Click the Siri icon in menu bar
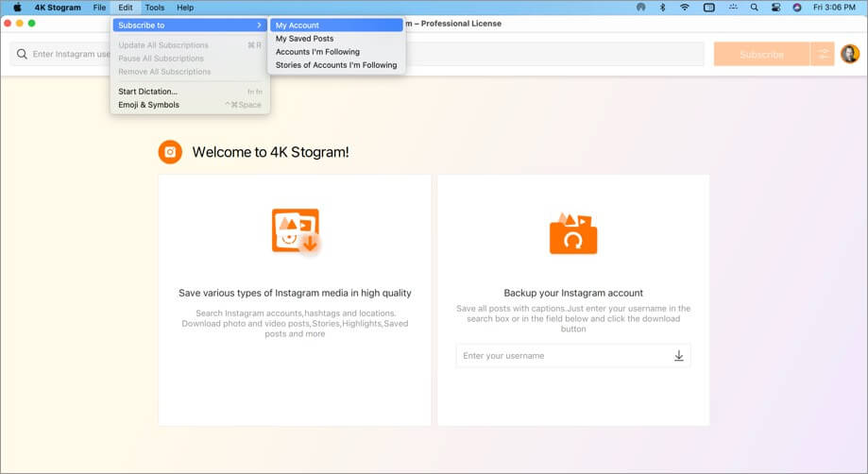The width and height of the screenshot is (868, 474). (x=796, y=8)
